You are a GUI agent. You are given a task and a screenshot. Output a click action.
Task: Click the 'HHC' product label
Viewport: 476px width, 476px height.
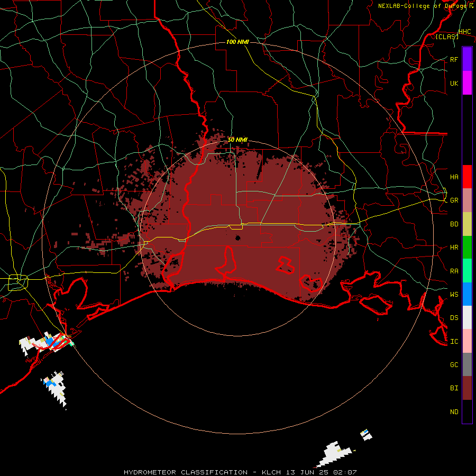coord(464,32)
